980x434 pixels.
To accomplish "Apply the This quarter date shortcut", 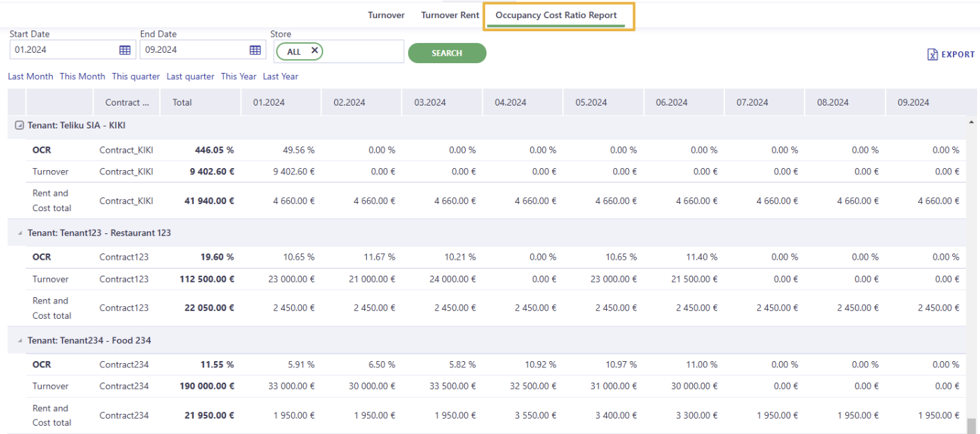I will 136,76.
